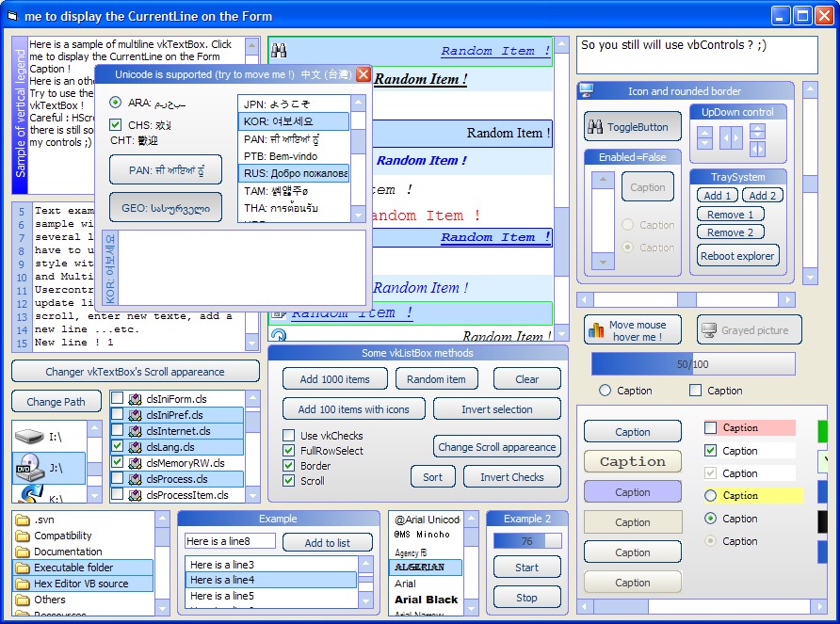Viewport: 840px width, 624px height.
Task: Select 'Executable folder' in the folder list
Action: (x=73, y=568)
